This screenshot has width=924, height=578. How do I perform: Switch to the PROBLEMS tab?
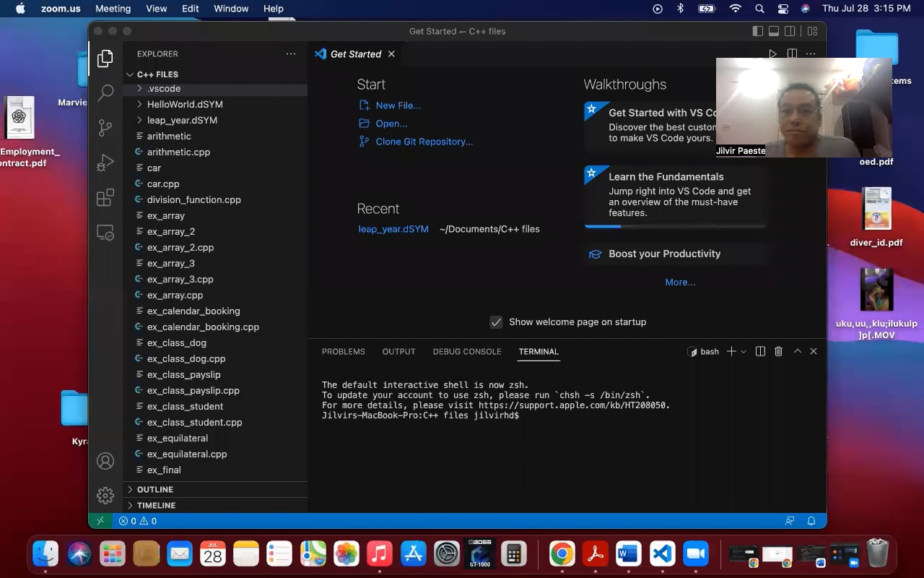(343, 352)
